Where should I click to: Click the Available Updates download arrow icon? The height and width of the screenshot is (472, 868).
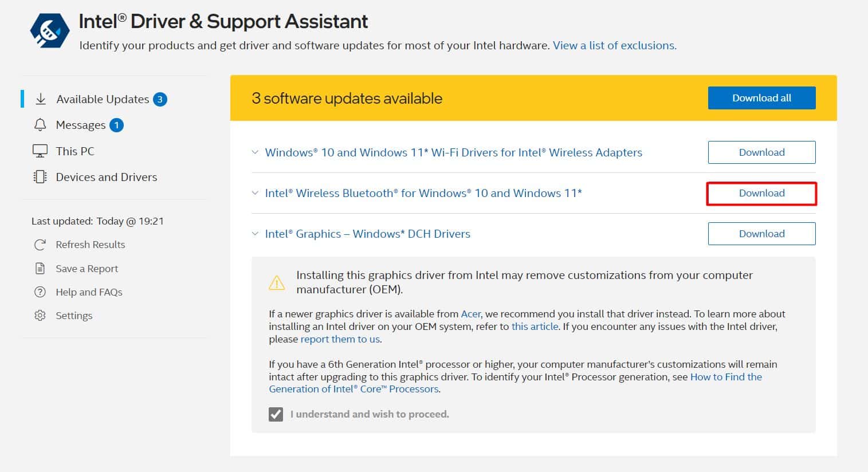click(x=41, y=99)
